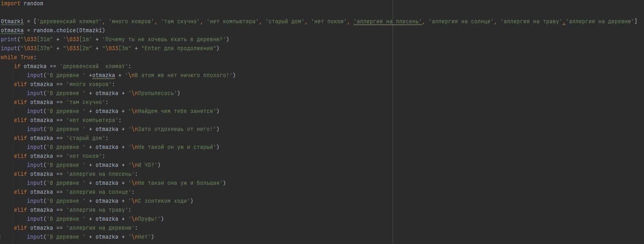Collapse the while True block fold marker
Viewport: 644px width, 244px height.
1,58
